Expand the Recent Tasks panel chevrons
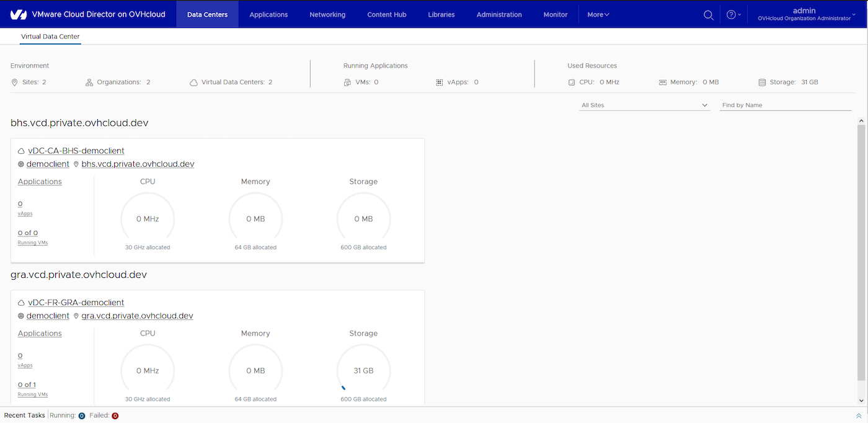Screen dimensions: 868x423 point(859,416)
